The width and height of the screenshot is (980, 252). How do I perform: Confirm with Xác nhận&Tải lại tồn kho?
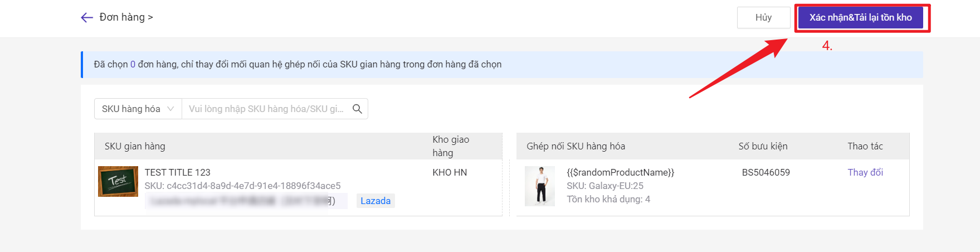861,17
